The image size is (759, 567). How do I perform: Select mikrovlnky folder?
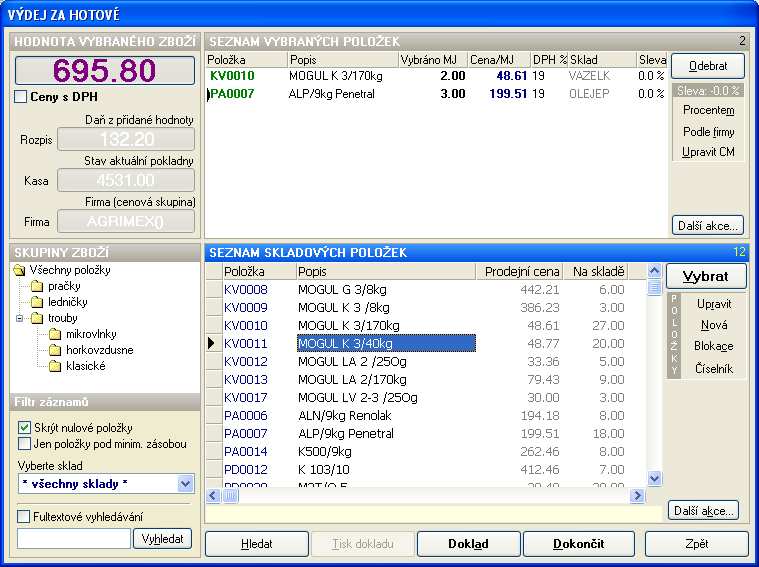click(x=91, y=334)
